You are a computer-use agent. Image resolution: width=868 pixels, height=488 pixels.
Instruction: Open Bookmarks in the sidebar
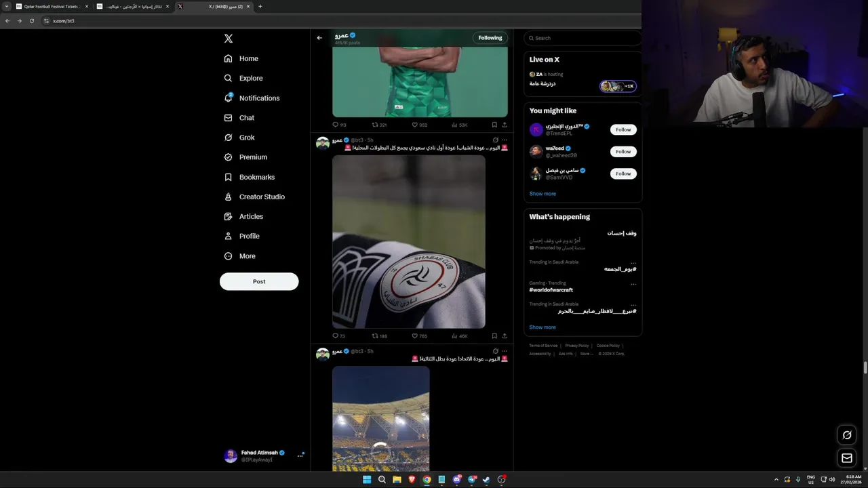pyautogui.click(x=249, y=177)
